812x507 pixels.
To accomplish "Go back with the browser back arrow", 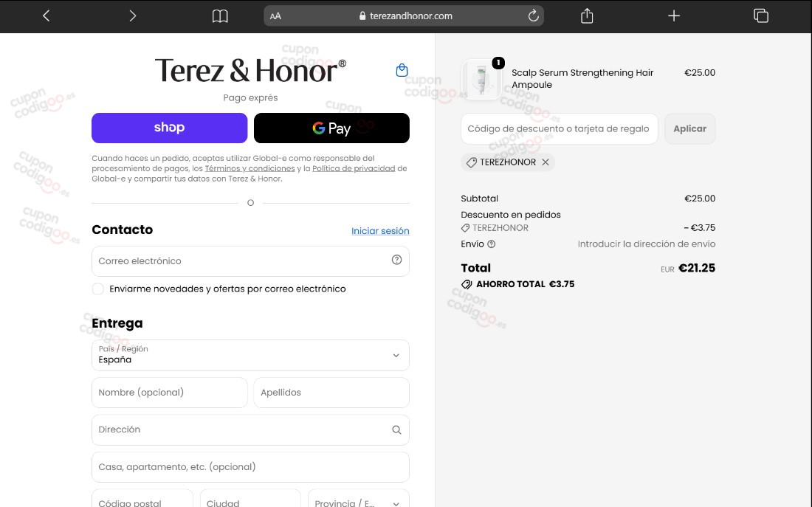I will 46,16.
